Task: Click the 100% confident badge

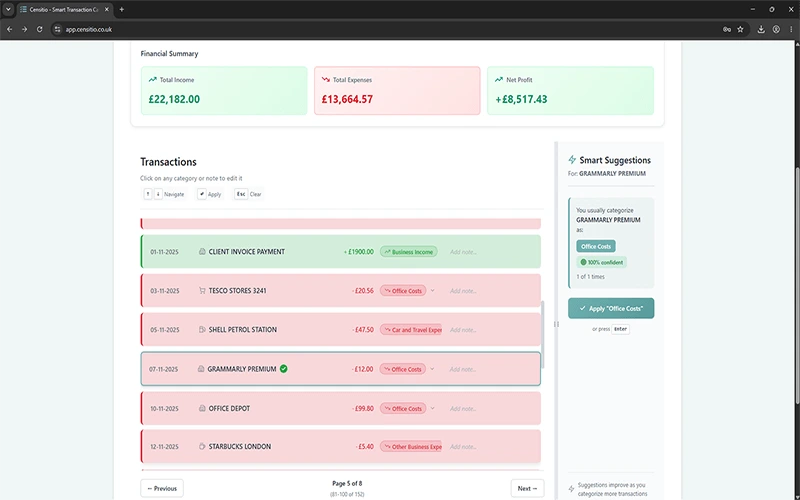Action: coord(602,262)
